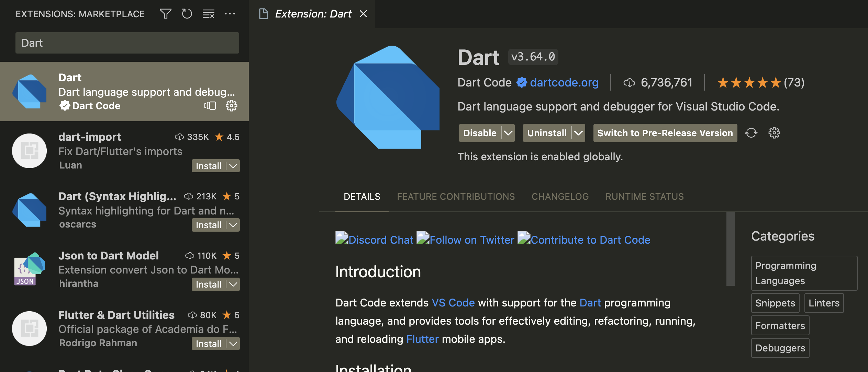
Task: Open the CHANGELOG tab
Action: (560, 197)
